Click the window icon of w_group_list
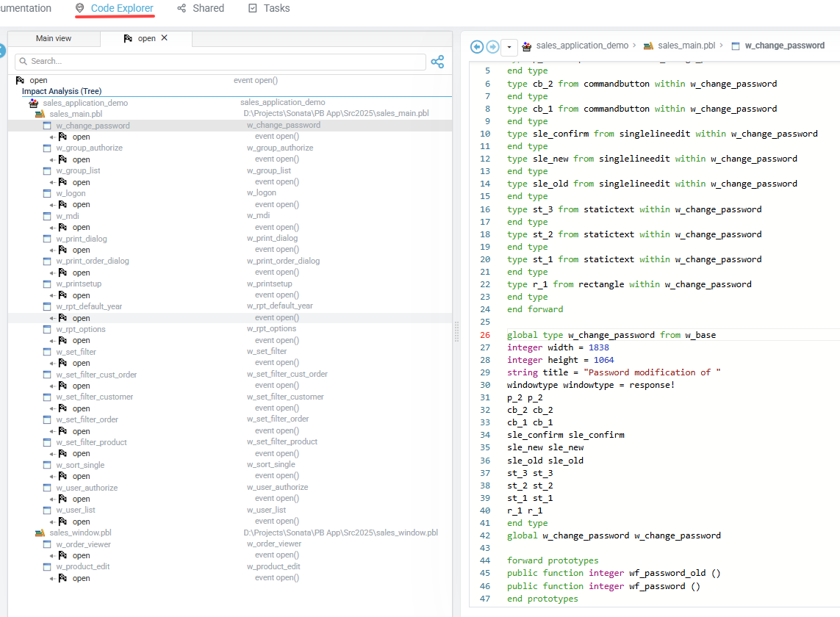Screen dimensions: 840x617 pos(47,171)
